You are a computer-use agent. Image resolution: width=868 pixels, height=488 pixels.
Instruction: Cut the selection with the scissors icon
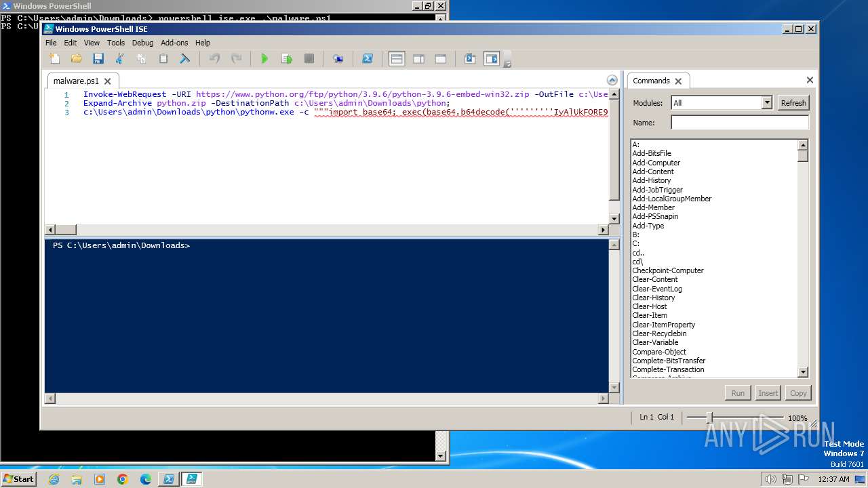point(120,59)
